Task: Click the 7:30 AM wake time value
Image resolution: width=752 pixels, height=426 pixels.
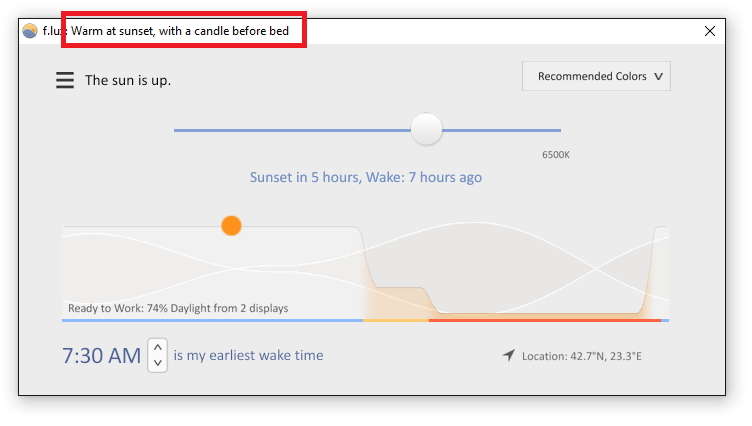Action: pyautogui.click(x=102, y=356)
